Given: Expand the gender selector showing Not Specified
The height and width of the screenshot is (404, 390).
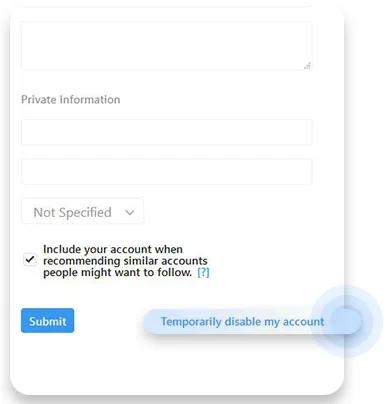Looking at the screenshot, I should (x=82, y=211).
